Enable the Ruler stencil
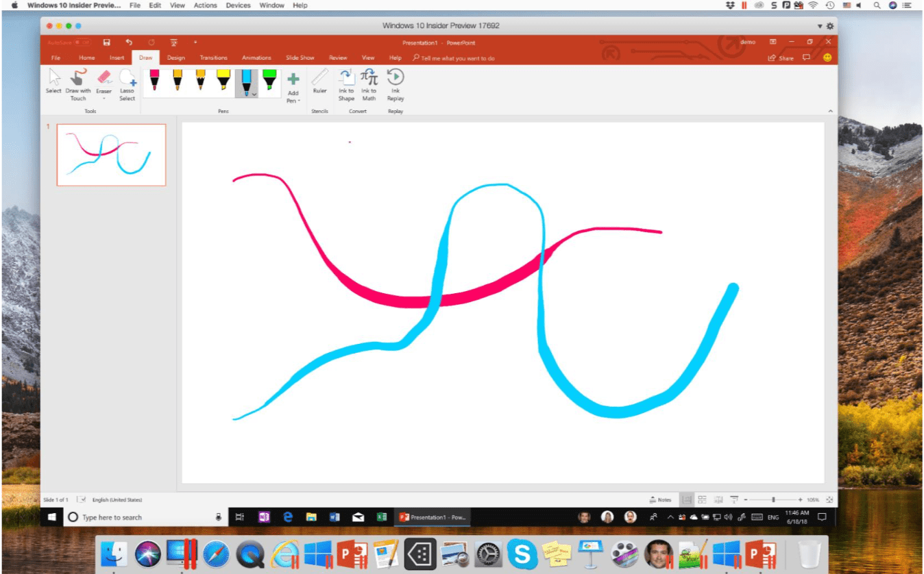The height and width of the screenshot is (574, 924). [x=319, y=84]
